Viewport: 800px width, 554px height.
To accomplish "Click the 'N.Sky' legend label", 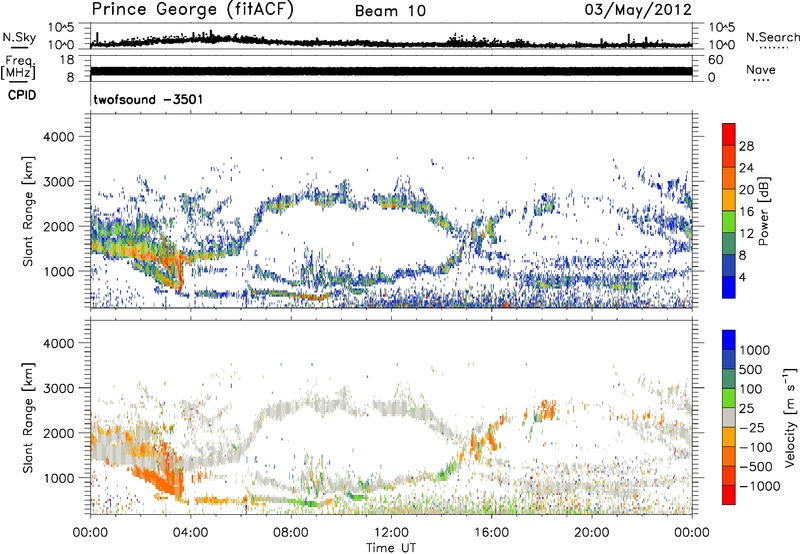I will point(19,37).
